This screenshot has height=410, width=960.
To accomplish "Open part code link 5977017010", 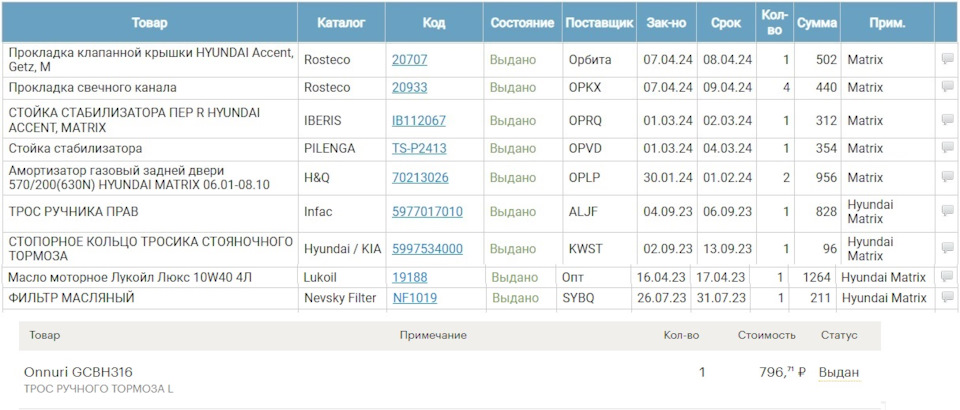I will (x=427, y=212).
